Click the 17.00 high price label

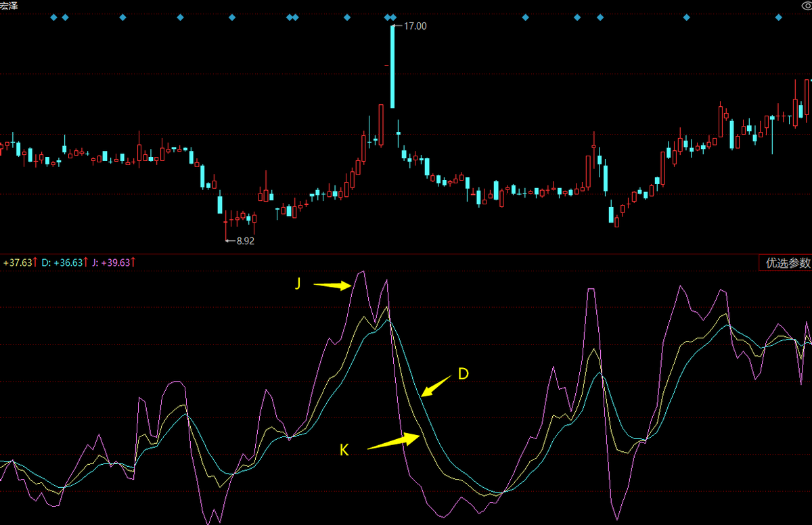click(415, 26)
